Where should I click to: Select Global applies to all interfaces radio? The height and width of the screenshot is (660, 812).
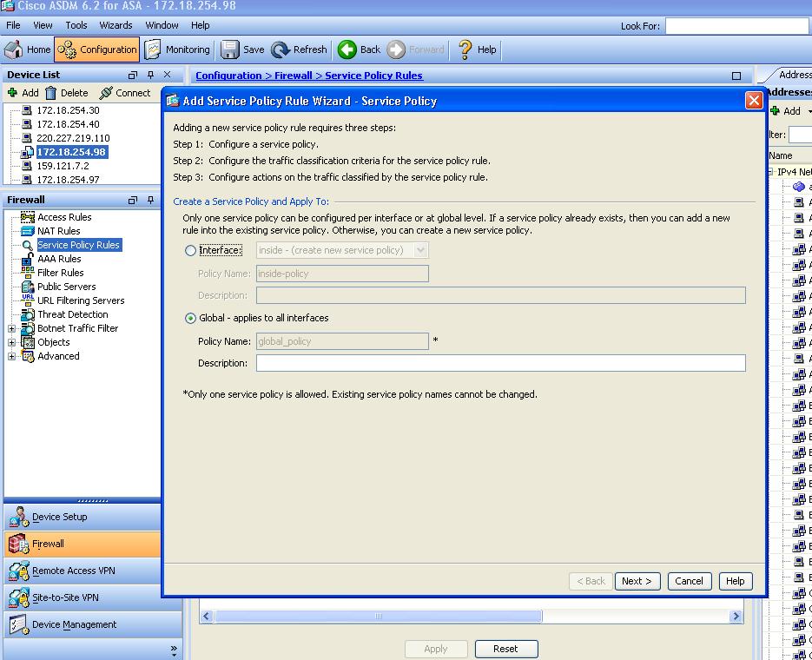[190, 319]
